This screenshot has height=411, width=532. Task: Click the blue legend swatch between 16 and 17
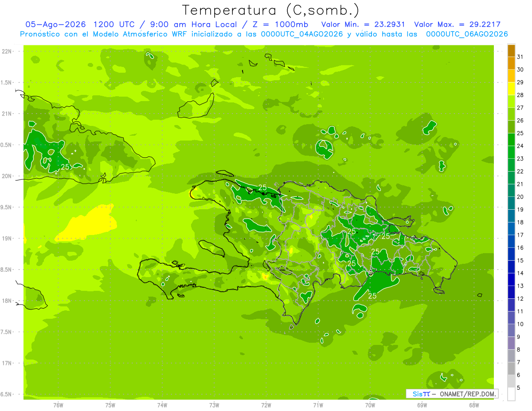(511, 241)
